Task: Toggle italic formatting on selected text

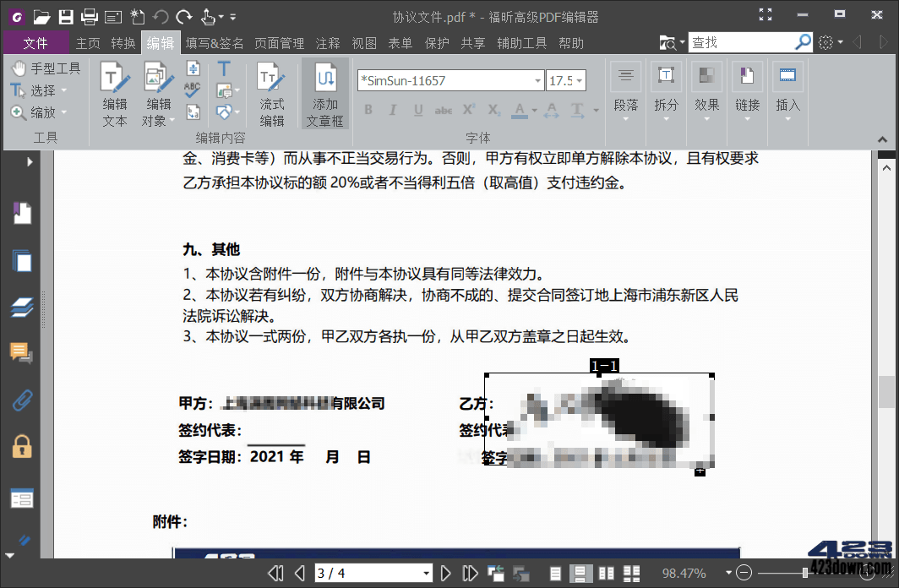Action: tap(392, 110)
